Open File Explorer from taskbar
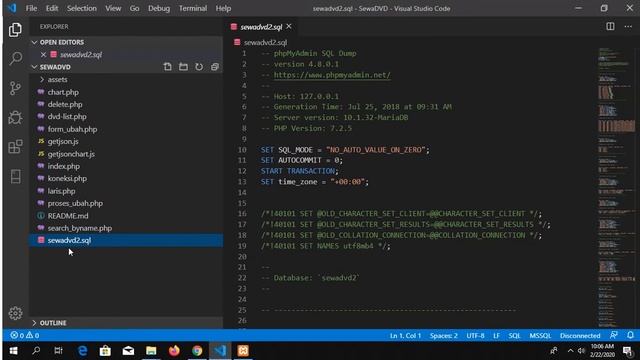Viewport: 640px width, 360px height. pyautogui.click(x=151, y=351)
